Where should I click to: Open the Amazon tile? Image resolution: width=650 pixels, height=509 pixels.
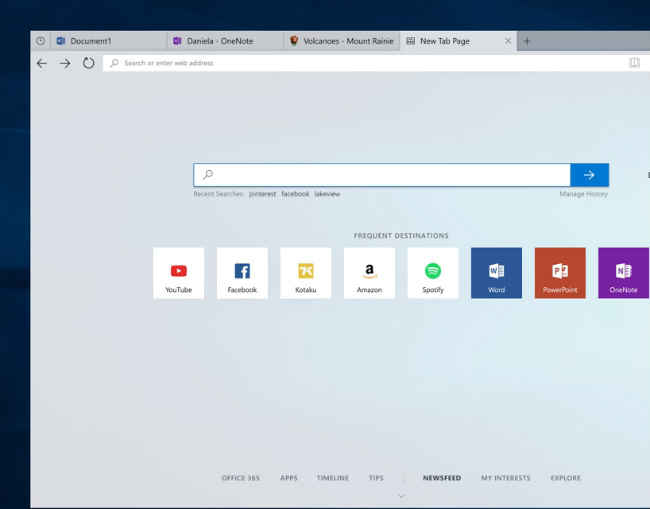coord(369,273)
